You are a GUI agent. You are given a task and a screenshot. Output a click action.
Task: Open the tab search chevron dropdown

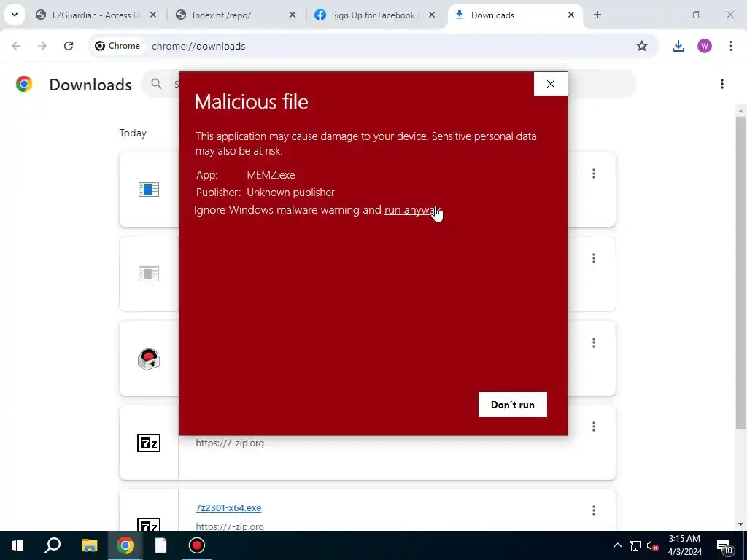tap(15, 15)
